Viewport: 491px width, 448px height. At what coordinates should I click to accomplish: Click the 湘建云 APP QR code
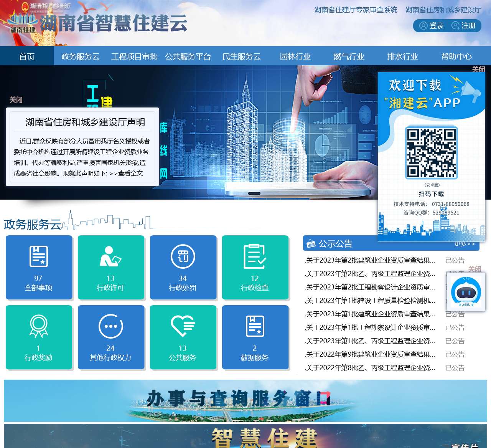[432, 153]
